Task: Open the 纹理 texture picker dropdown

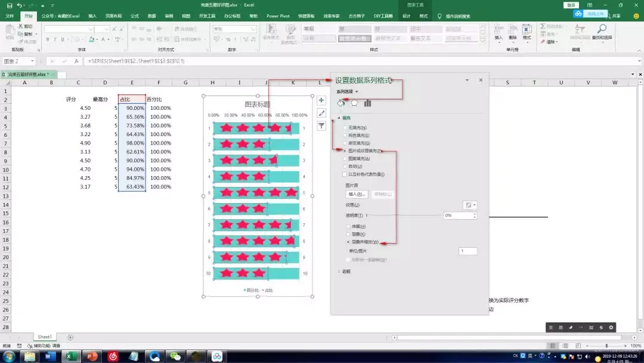Action: (x=470, y=205)
